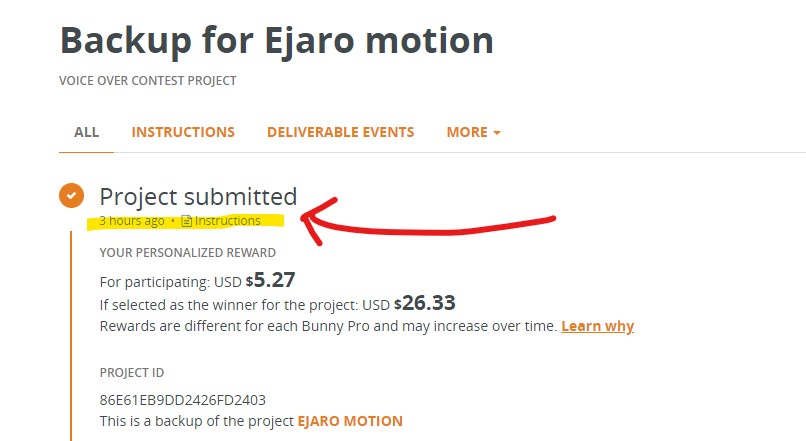Expand the MORE dropdown menu
The image size is (806, 441).
click(x=473, y=132)
